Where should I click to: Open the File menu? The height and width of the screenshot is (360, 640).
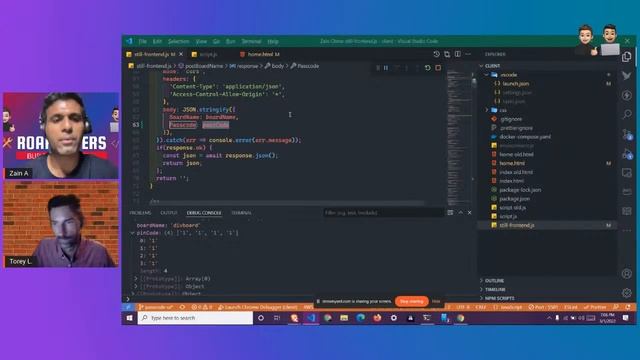point(142,42)
